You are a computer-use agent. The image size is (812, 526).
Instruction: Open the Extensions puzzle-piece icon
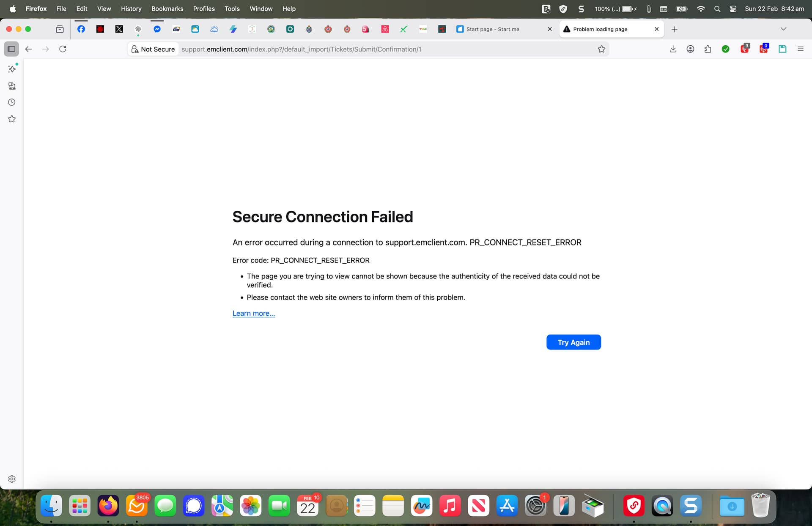click(x=708, y=49)
